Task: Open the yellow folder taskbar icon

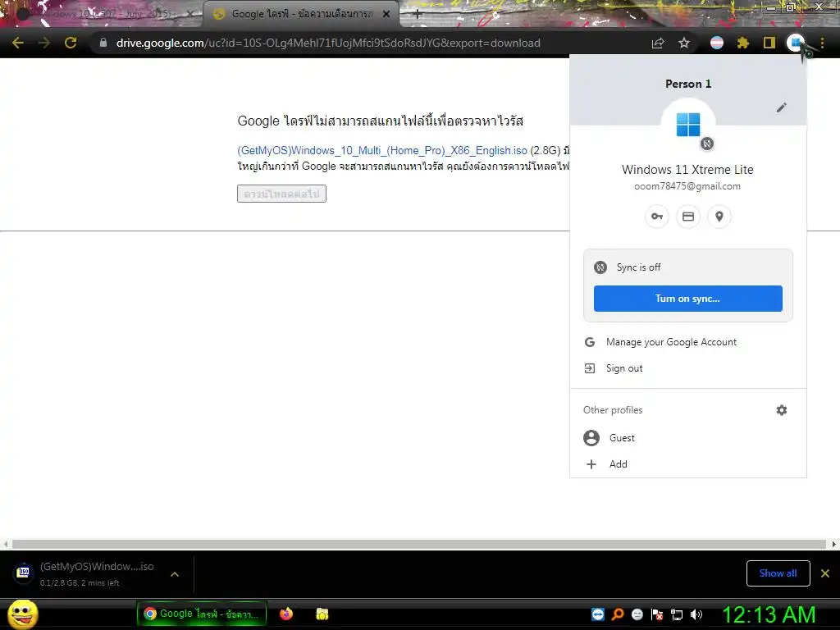Action: pos(322,614)
